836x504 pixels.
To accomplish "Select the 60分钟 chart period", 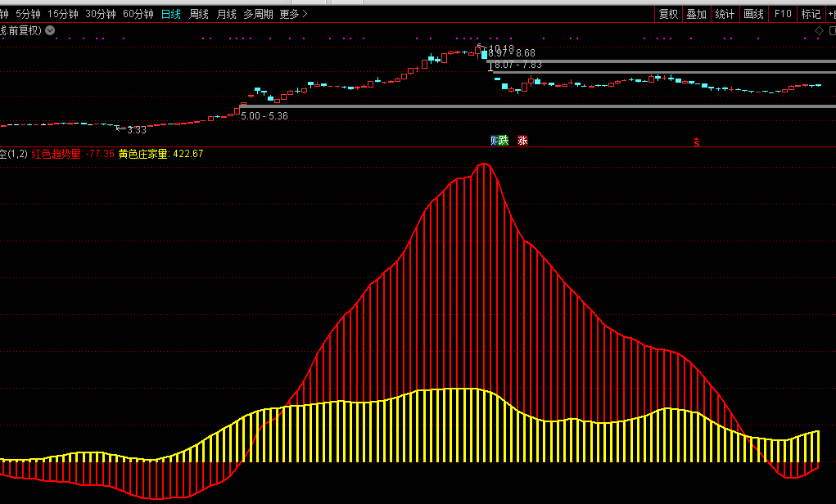I will (138, 14).
